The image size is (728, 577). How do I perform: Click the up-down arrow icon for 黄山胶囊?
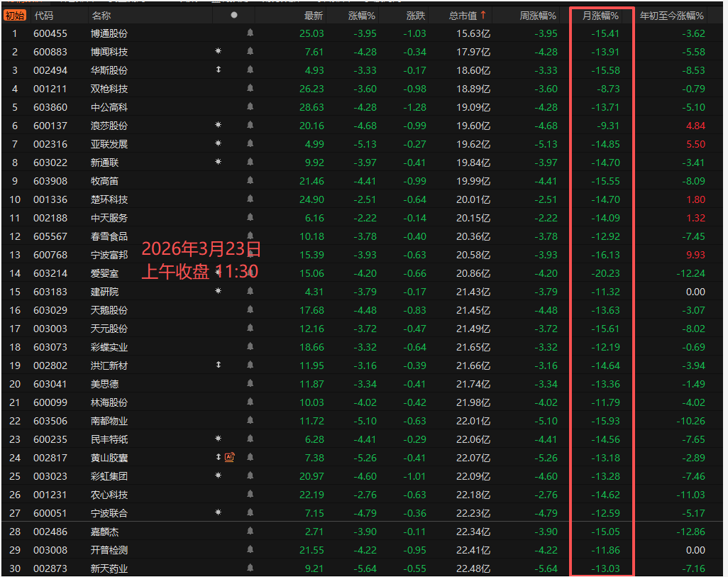[219, 457]
